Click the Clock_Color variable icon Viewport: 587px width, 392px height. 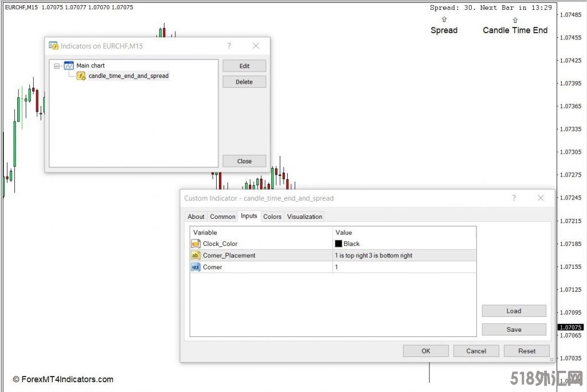point(195,244)
